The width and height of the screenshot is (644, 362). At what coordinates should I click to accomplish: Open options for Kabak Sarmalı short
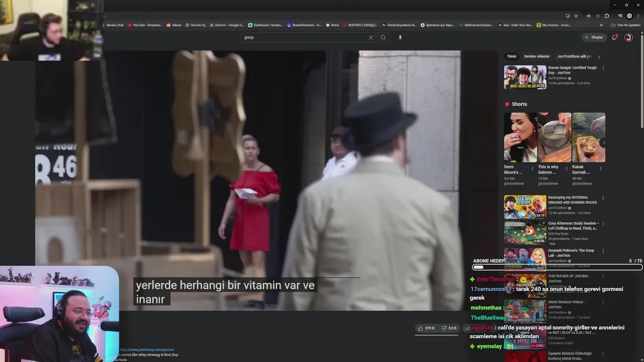pos(600,169)
